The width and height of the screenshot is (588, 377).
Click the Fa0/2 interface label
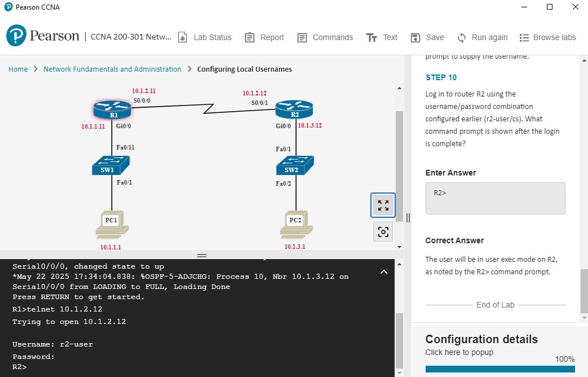coord(283,183)
